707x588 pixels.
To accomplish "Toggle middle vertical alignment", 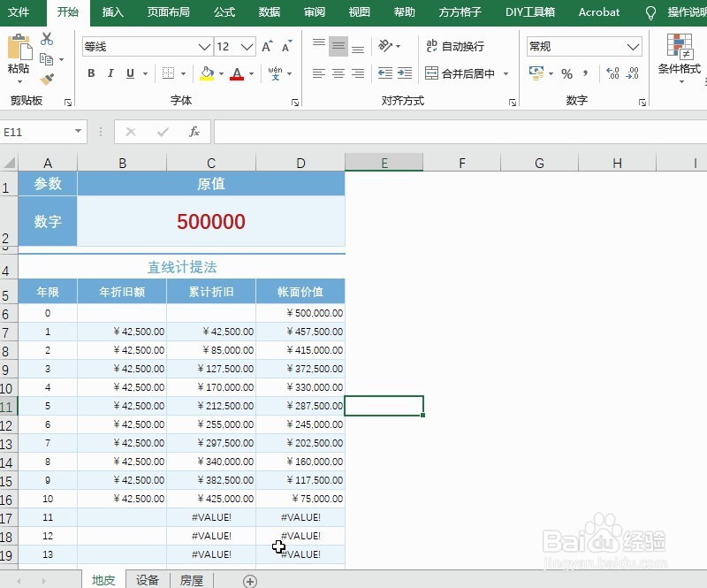I will click(x=338, y=46).
